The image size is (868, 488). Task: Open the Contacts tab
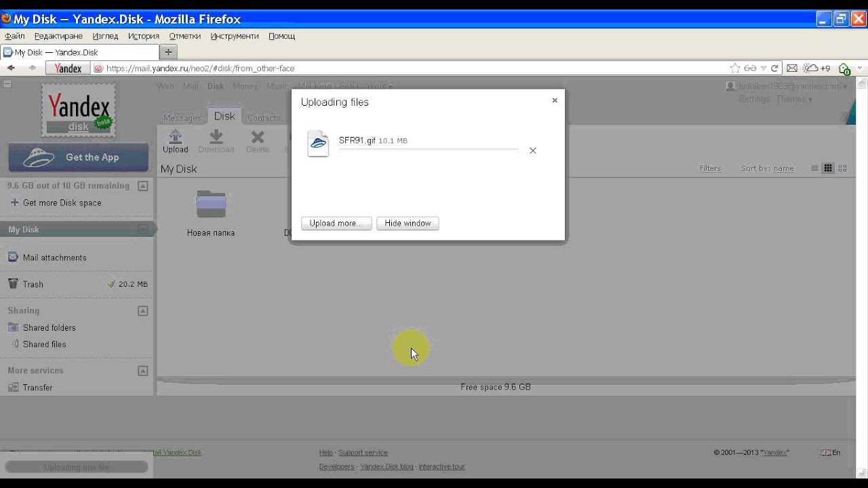point(264,118)
